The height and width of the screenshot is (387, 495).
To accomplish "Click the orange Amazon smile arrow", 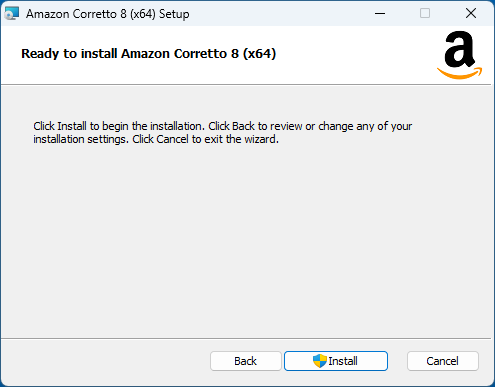I will pos(460,73).
